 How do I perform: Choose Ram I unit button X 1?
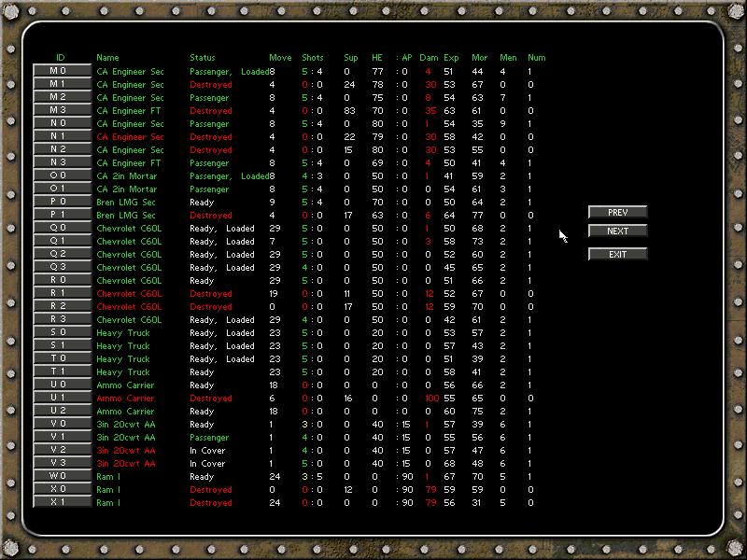tap(62, 502)
